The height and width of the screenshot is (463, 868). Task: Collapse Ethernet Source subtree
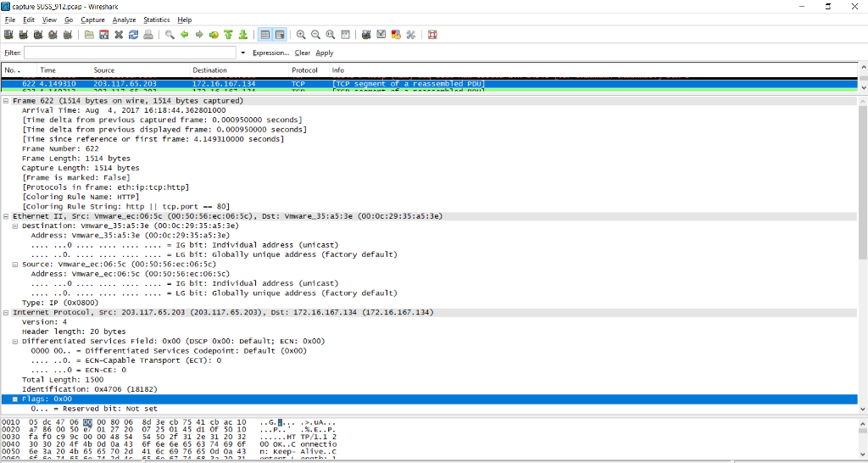tap(15, 265)
